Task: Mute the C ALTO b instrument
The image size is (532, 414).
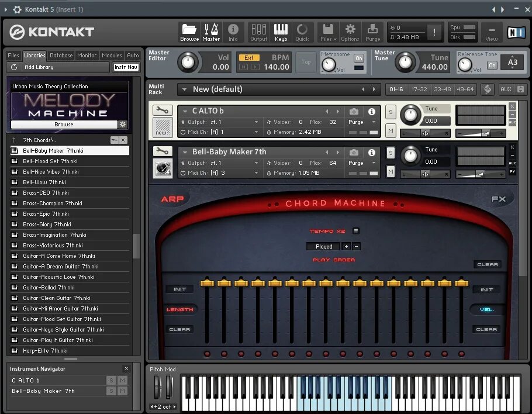Action: pyautogui.click(x=391, y=130)
